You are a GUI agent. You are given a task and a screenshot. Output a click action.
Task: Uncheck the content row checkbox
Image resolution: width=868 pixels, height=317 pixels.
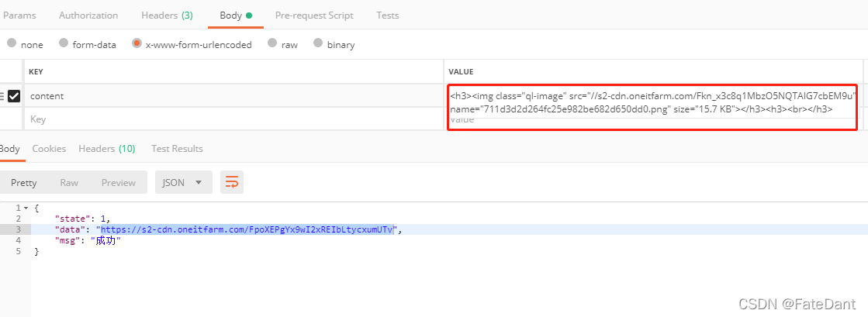point(14,96)
